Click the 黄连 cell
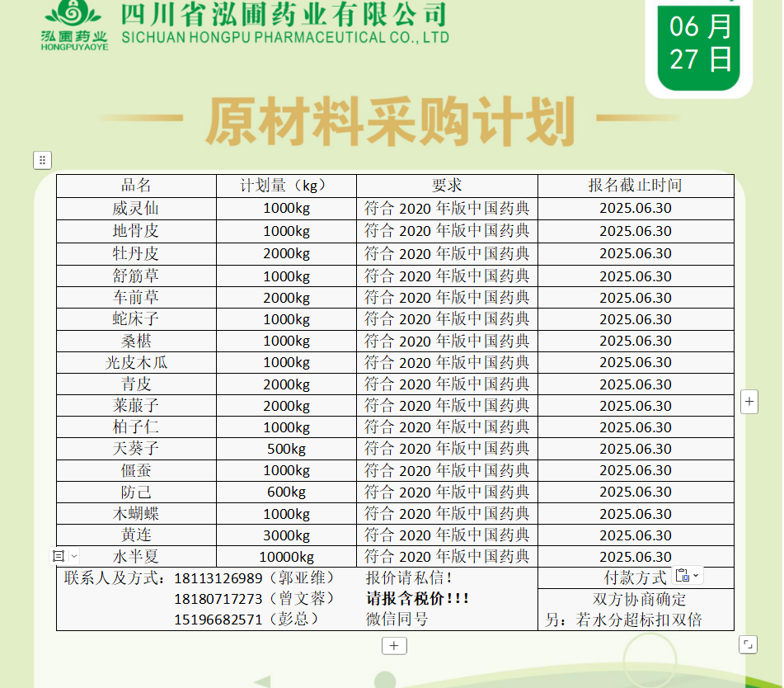This screenshot has width=784, height=688. pos(136,535)
